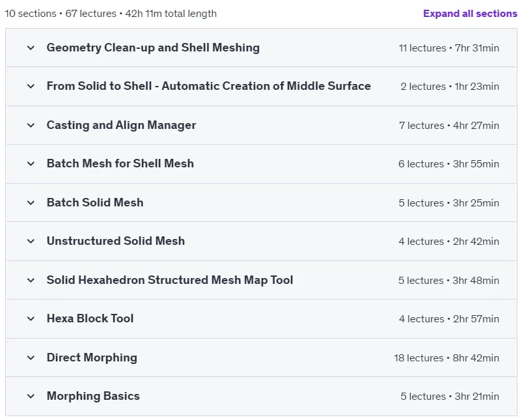Click chevron icon beside Hexa Block Tool
Viewport: 524px width, 420px height.
point(31,318)
